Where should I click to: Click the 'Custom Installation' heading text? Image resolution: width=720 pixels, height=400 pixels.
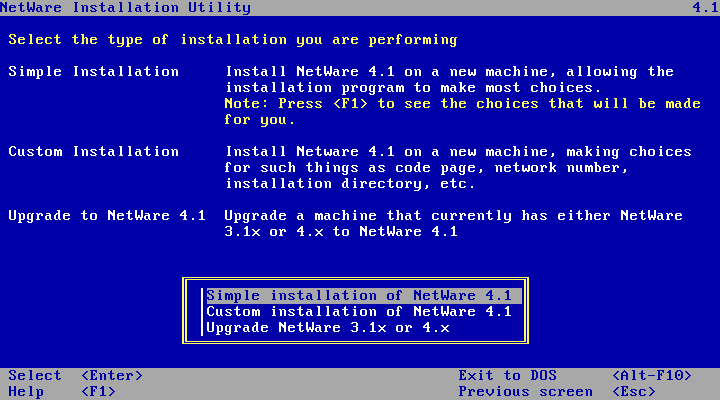click(x=94, y=152)
